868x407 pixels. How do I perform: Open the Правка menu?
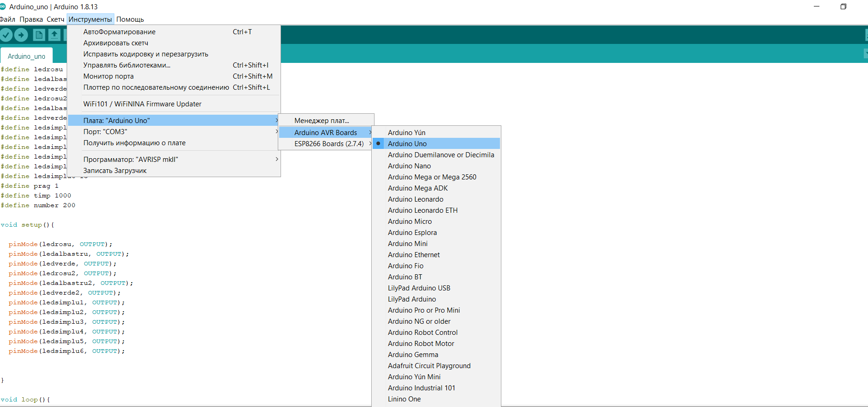(x=31, y=19)
